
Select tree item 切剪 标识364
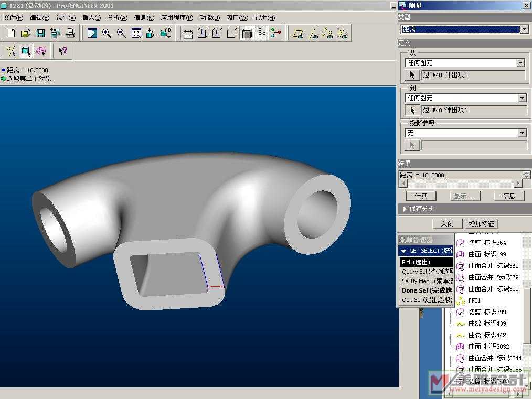pos(487,243)
